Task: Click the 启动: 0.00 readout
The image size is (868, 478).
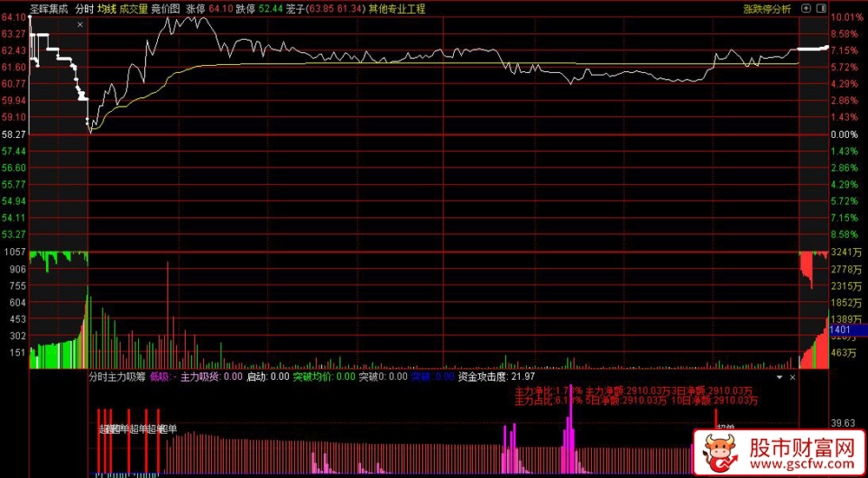Action: [268, 377]
